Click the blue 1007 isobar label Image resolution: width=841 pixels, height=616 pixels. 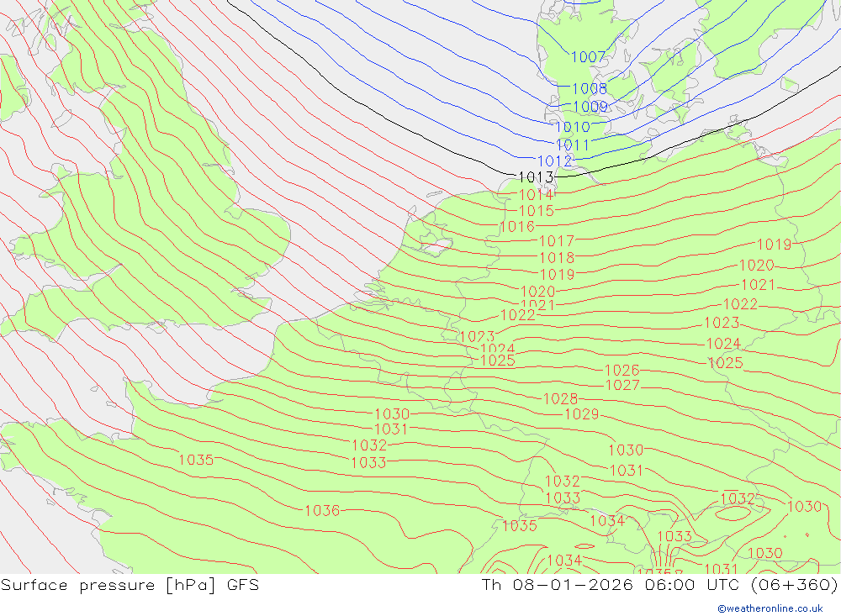[x=589, y=57]
